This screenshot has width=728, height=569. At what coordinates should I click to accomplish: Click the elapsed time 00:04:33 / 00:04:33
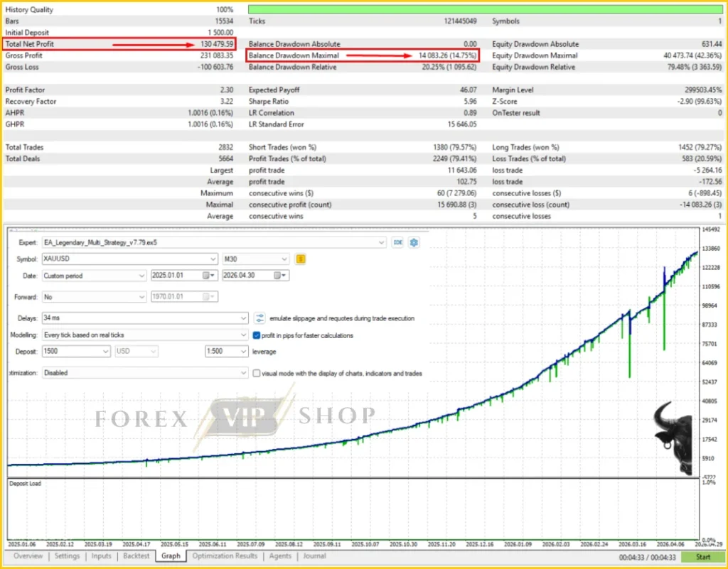647,557
